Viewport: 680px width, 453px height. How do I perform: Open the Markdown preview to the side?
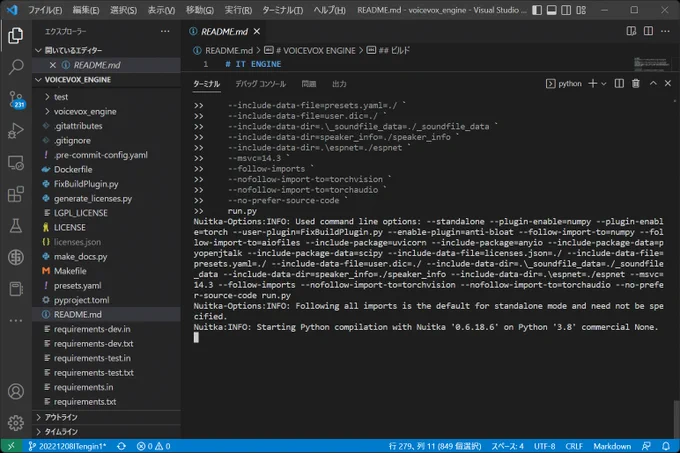click(x=631, y=31)
